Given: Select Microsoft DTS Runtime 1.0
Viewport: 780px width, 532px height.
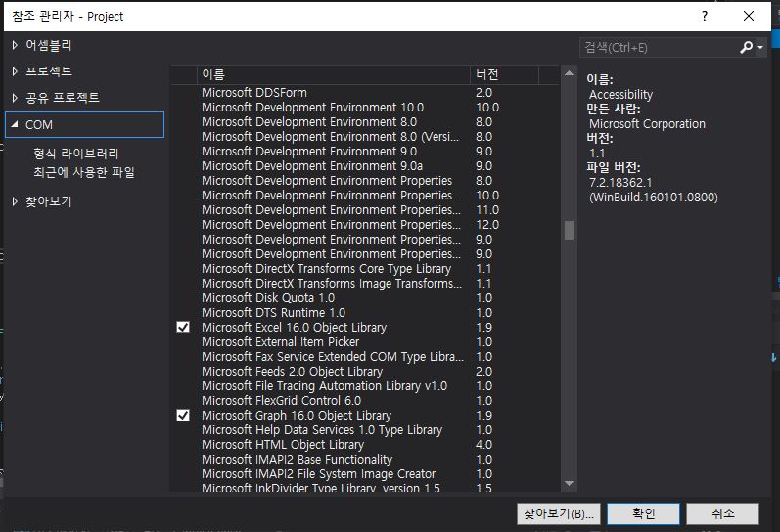Looking at the screenshot, I should 366,313.
